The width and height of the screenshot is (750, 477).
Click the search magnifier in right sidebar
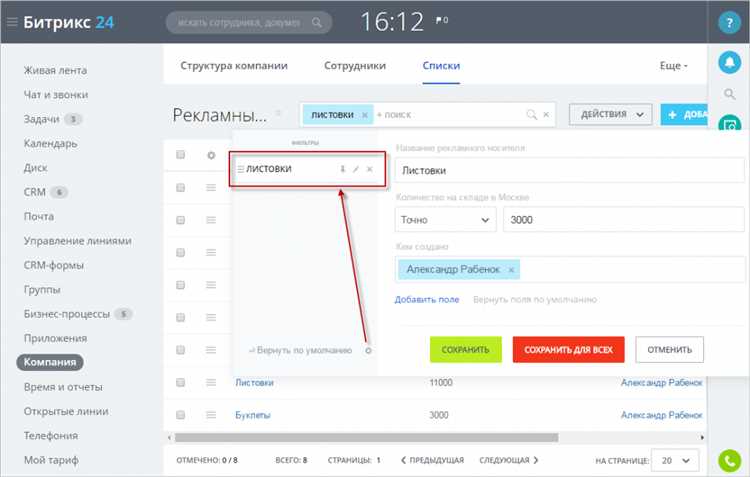coord(729,94)
